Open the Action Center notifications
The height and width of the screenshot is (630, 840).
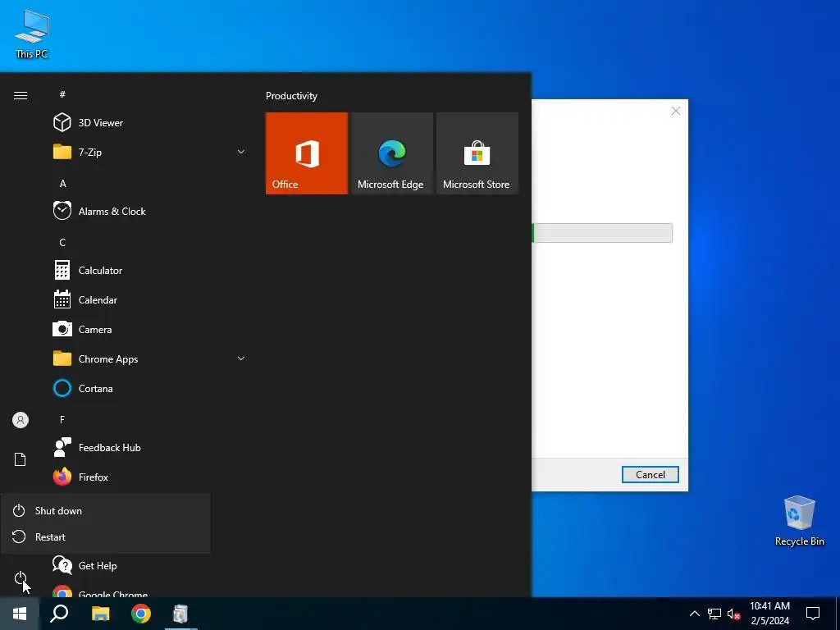(813, 614)
